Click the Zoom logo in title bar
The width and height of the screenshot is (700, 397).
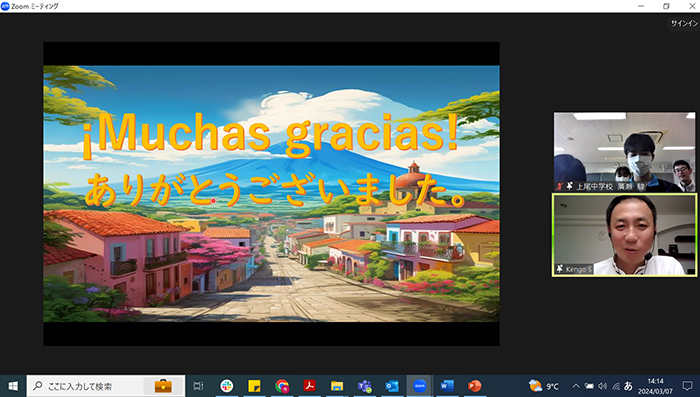[x=5, y=6]
